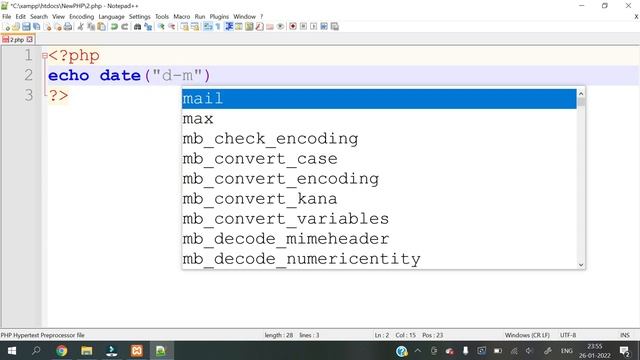Click the Close All toolbar icon
The image size is (640, 360).
click(58, 27)
